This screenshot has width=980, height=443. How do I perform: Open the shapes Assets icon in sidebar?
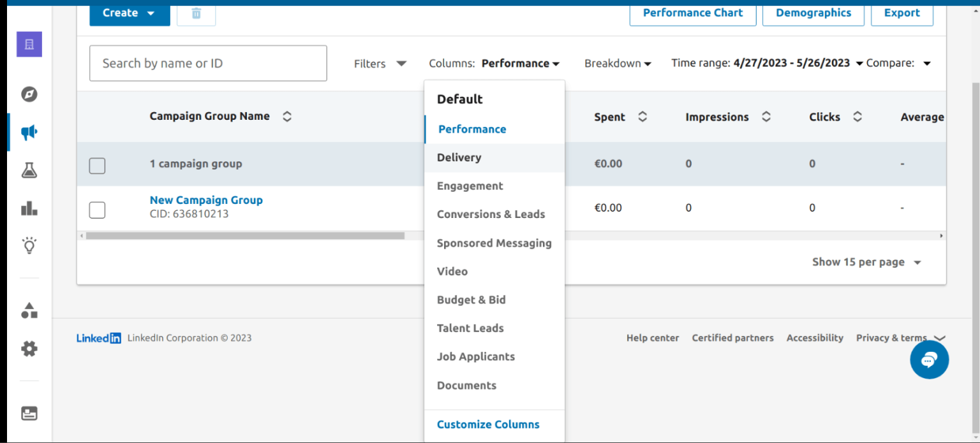[29, 310]
